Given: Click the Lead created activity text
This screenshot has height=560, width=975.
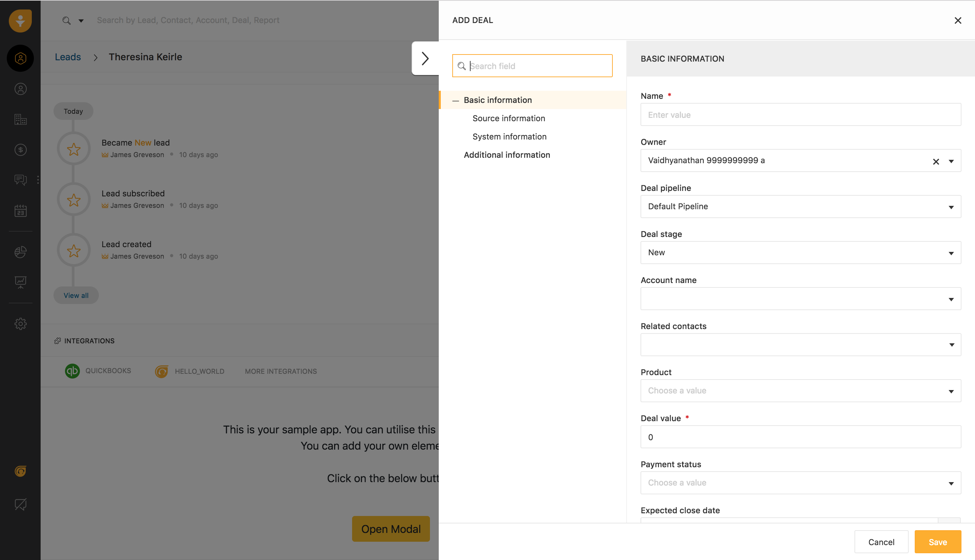Looking at the screenshot, I should (x=127, y=244).
